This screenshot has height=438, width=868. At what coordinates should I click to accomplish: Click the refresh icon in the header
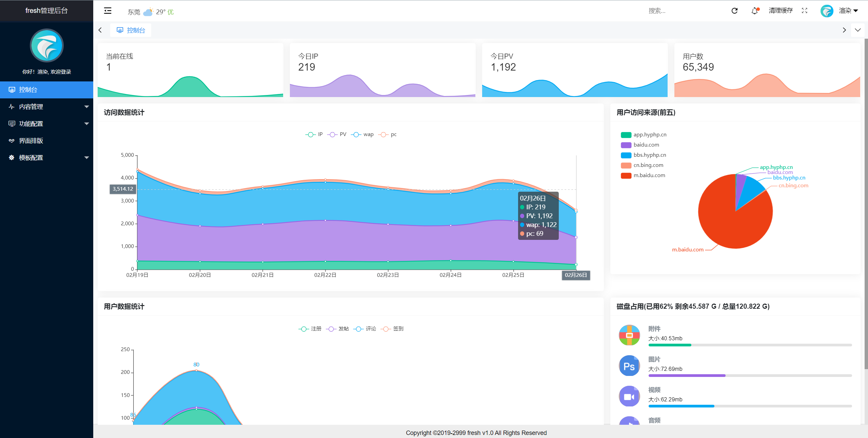(x=734, y=11)
